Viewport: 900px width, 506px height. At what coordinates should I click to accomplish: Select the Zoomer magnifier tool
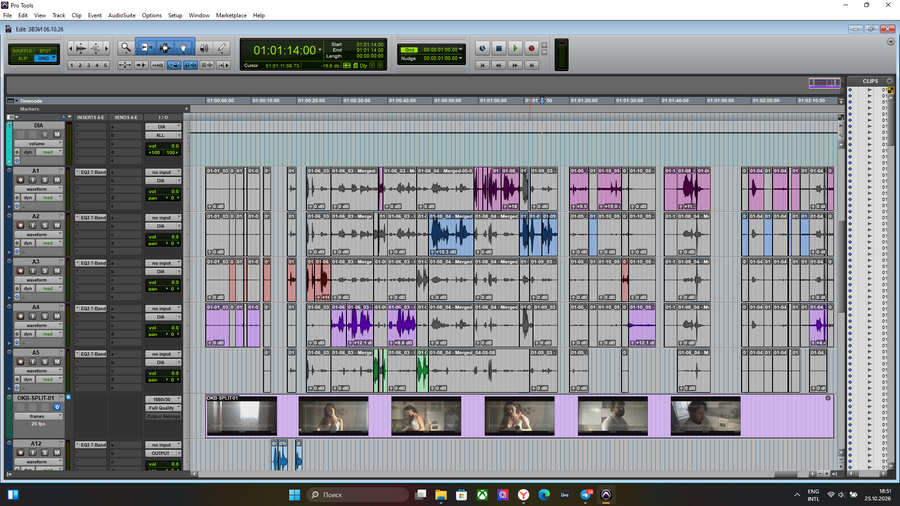point(125,48)
